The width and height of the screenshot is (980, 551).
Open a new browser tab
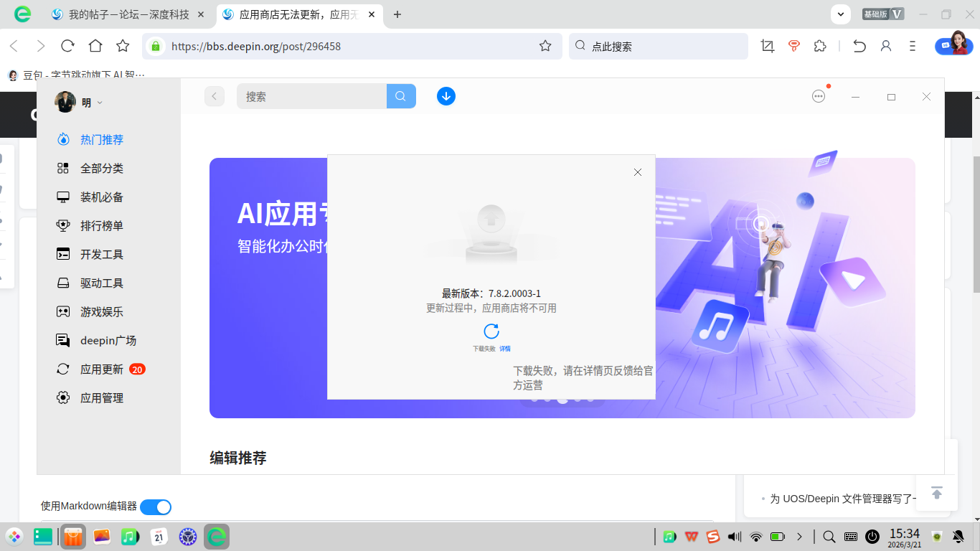tap(397, 14)
